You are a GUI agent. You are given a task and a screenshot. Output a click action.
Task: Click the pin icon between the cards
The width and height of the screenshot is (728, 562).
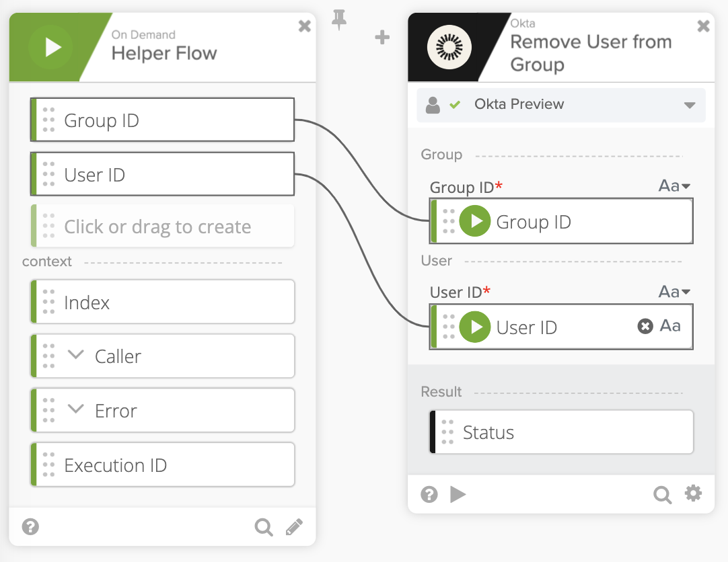coord(339,22)
